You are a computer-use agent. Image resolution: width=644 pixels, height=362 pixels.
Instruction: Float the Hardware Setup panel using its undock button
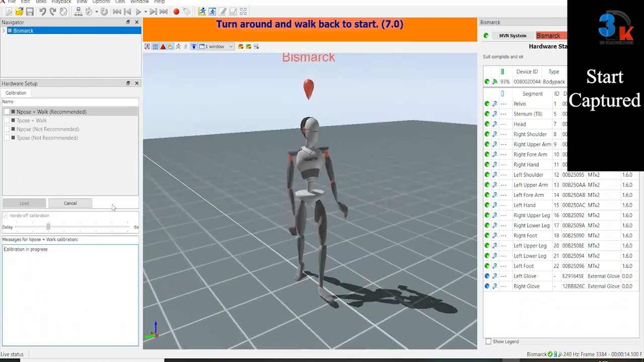click(128, 83)
